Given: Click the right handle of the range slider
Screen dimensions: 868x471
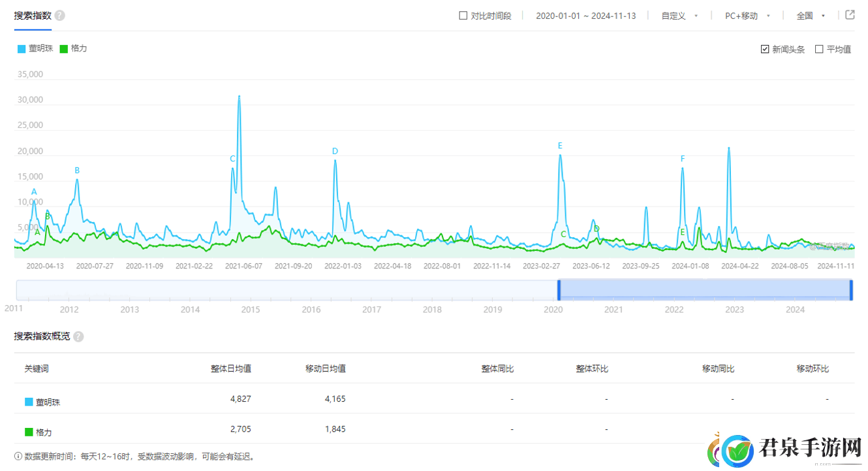Looking at the screenshot, I should [851, 290].
